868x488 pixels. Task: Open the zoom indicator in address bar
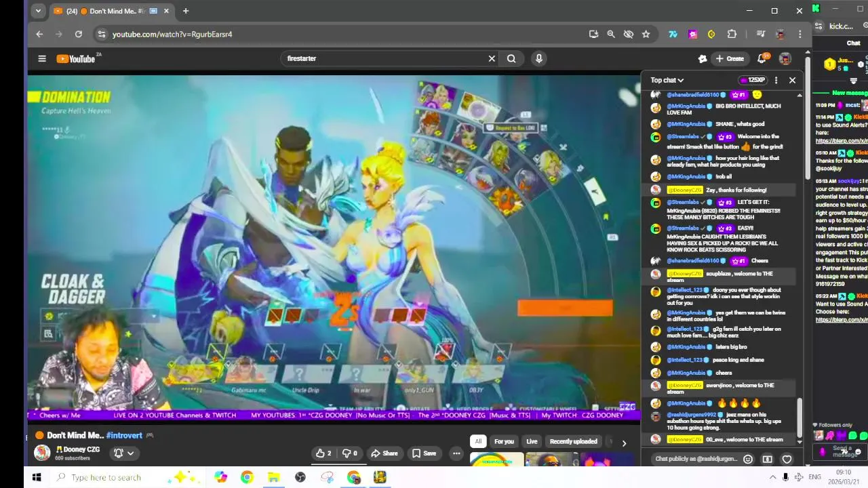click(x=611, y=34)
